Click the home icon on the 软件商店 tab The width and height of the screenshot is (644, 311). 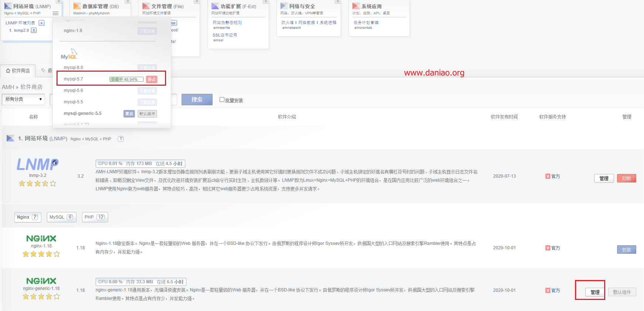8,71
